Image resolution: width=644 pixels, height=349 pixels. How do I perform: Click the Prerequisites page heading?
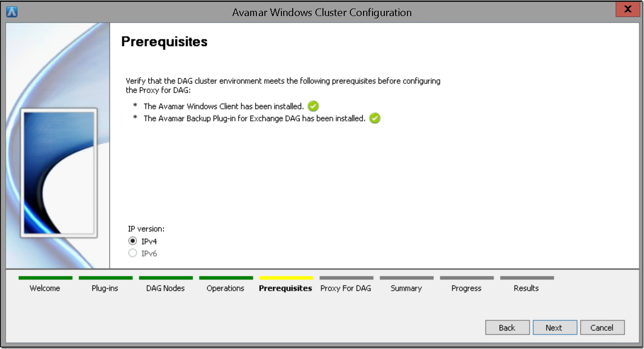pyautogui.click(x=164, y=42)
